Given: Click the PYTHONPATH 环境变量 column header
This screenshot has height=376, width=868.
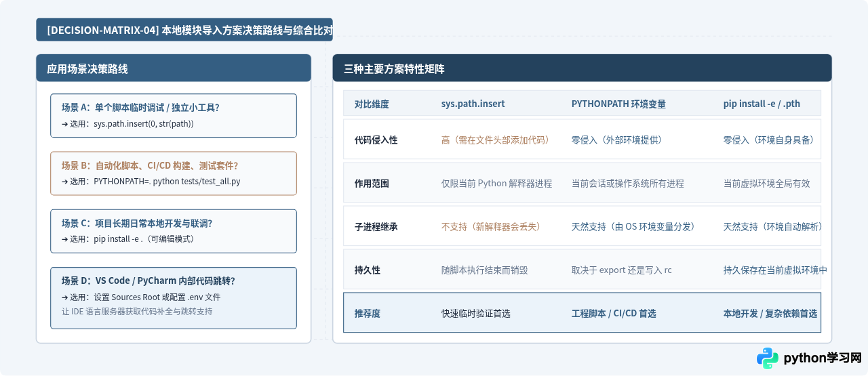Looking at the screenshot, I should (618, 104).
